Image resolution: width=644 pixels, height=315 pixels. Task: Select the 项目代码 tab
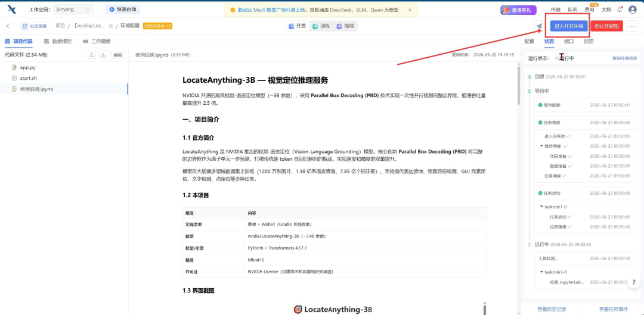click(18, 41)
